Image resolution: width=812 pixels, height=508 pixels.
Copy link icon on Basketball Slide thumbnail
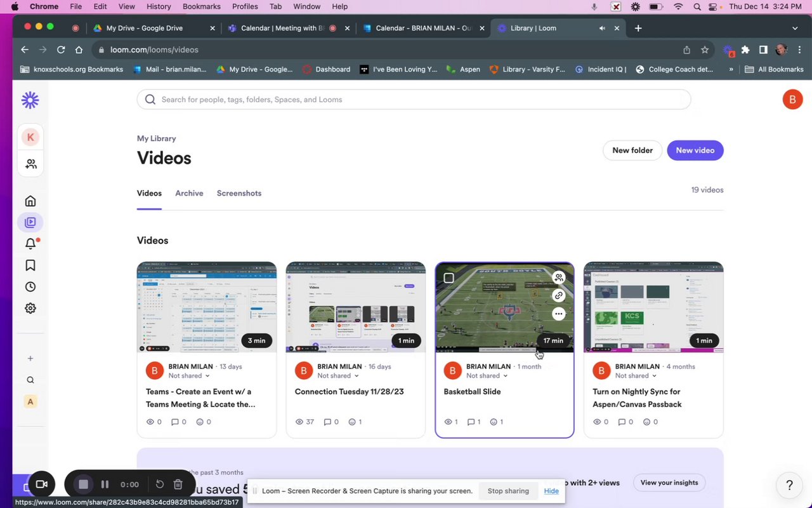pyautogui.click(x=558, y=295)
